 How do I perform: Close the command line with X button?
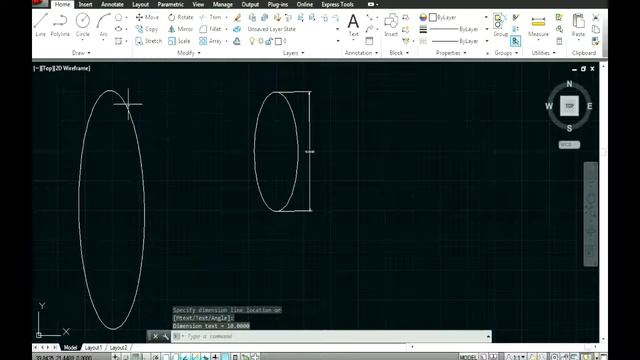(155, 336)
